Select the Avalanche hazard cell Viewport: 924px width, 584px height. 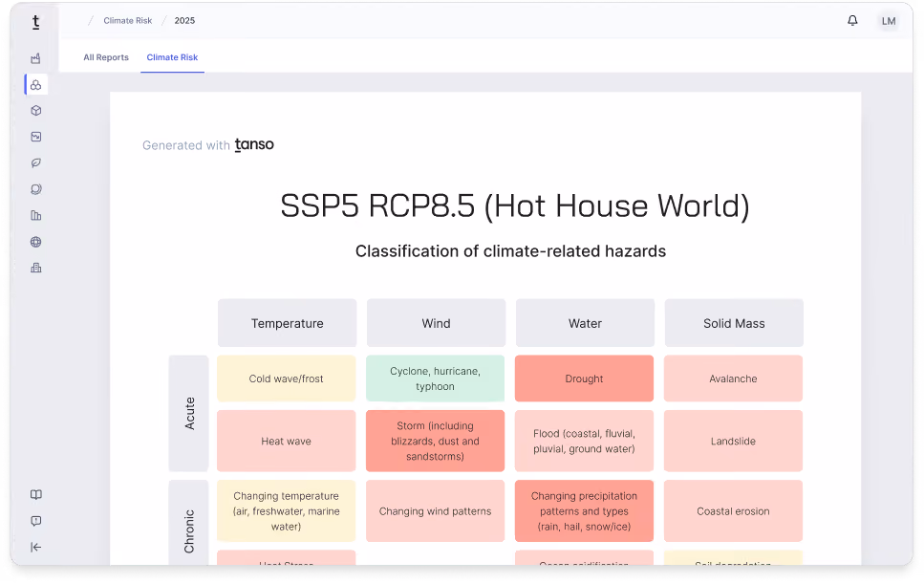point(733,379)
